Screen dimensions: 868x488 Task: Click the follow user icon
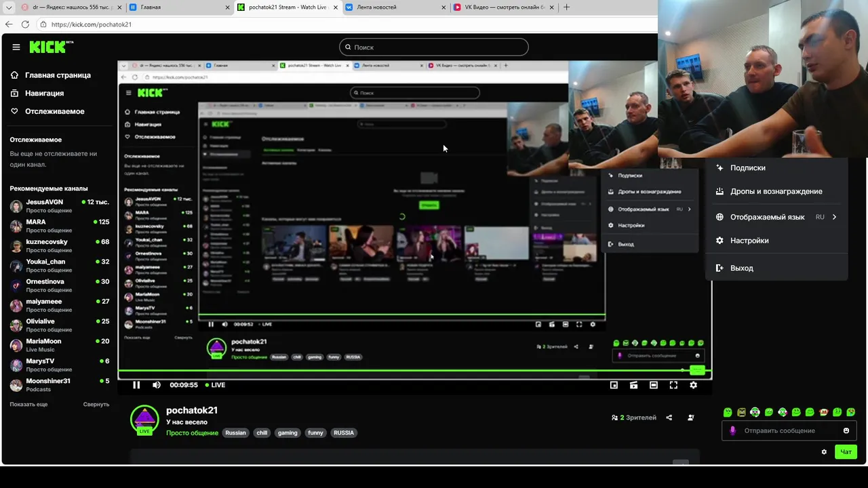coord(691,418)
